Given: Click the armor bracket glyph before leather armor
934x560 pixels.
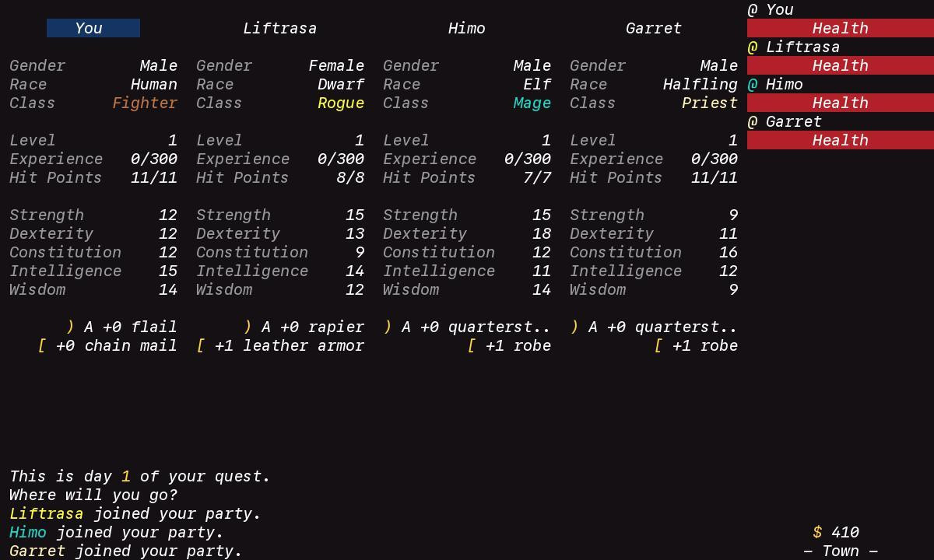Looking at the screenshot, I should coord(201,346).
